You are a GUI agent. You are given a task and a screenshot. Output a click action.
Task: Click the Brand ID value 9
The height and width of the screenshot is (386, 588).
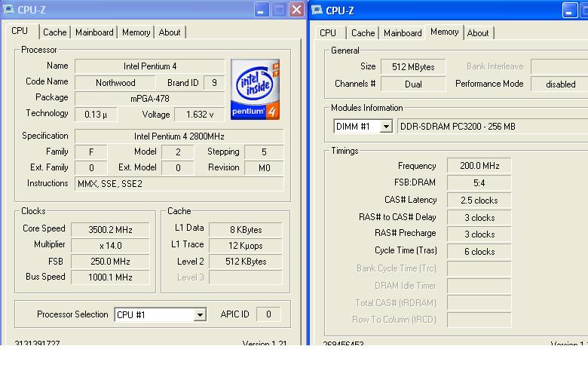[x=214, y=83]
